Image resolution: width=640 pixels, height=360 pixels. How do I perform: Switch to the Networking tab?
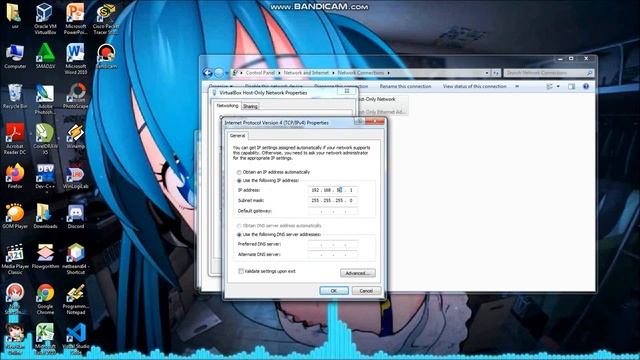tap(227, 106)
